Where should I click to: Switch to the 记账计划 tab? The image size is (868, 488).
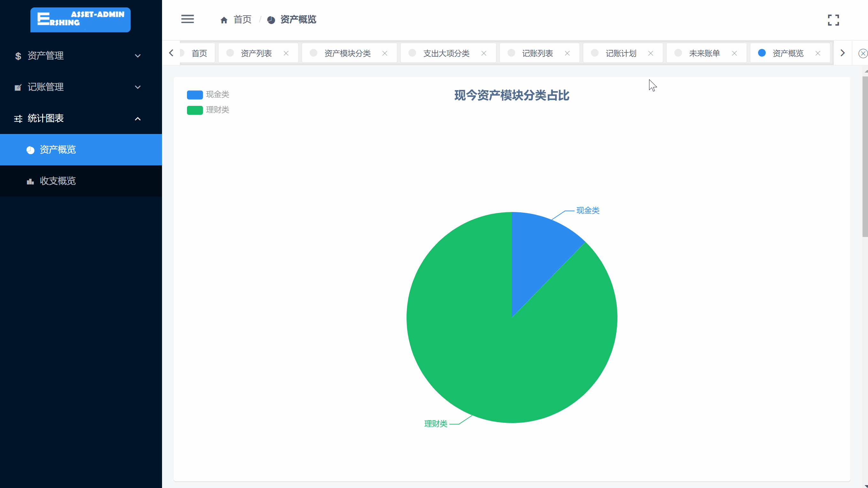(x=620, y=53)
